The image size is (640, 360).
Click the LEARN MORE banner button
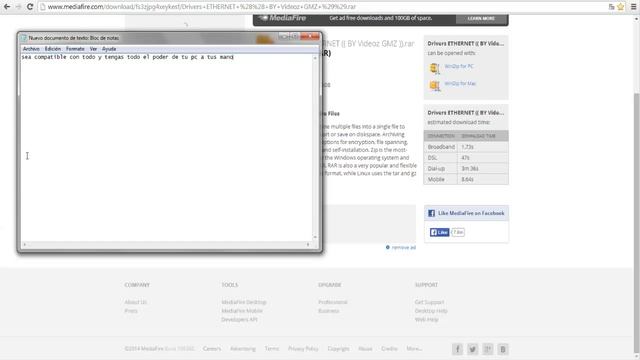click(x=481, y=18)
